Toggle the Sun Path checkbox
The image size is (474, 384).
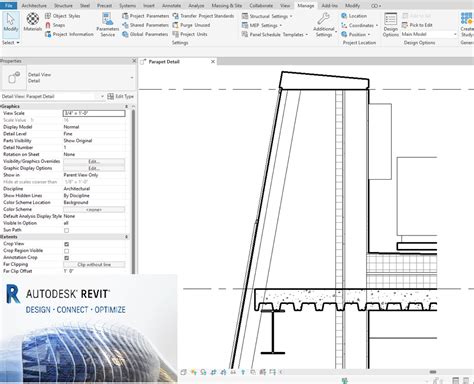point(66,230)
